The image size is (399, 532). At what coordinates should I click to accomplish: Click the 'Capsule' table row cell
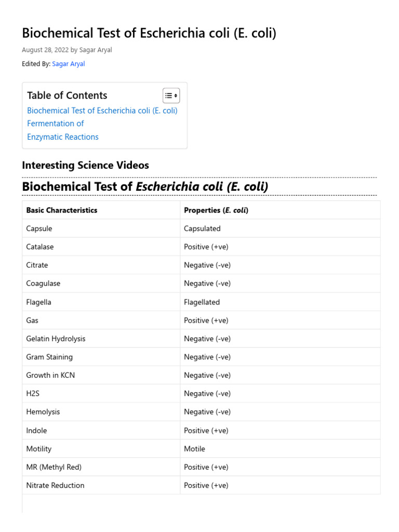[39, 229]
